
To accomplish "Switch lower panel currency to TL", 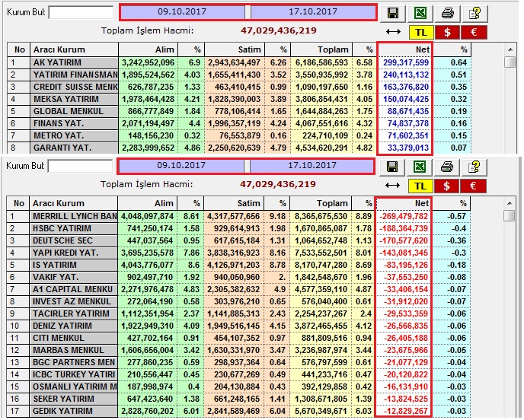I will click(x=420, y=186).
